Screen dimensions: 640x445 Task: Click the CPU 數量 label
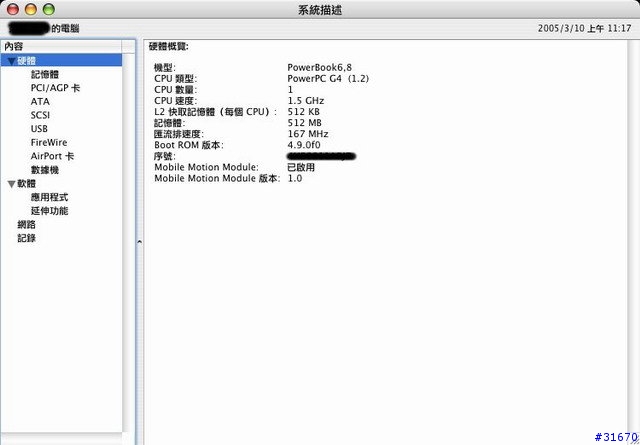176,89
